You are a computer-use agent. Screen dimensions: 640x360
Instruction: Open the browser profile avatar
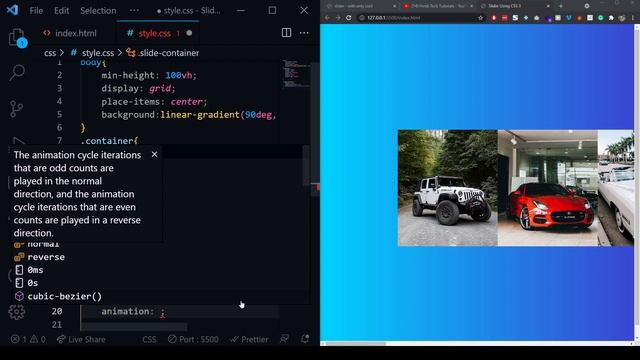point(622,18)
